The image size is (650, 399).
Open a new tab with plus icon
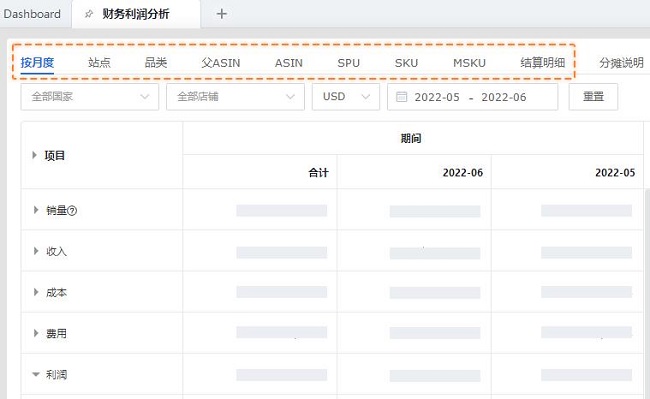tap(222, 14)
